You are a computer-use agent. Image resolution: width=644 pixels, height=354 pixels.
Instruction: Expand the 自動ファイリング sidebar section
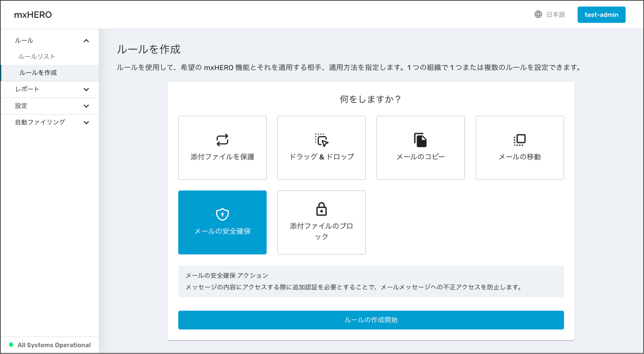point(50,122)
